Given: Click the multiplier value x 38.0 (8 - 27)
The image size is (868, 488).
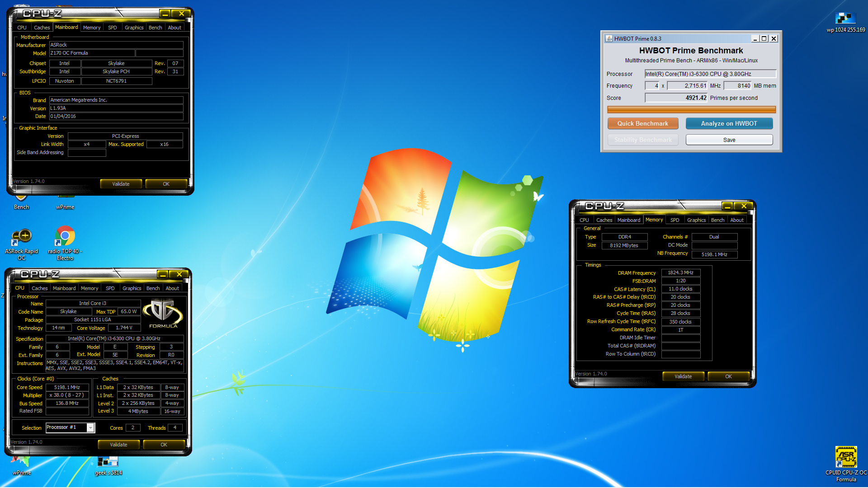Looking at the screenshot, I should click(x=67, y=395).
